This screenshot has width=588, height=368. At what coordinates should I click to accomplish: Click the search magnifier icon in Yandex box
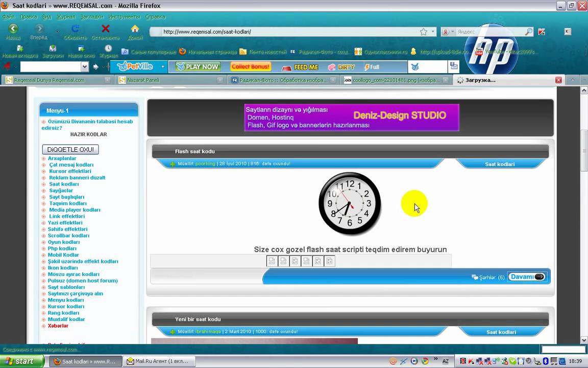(529, 32)
